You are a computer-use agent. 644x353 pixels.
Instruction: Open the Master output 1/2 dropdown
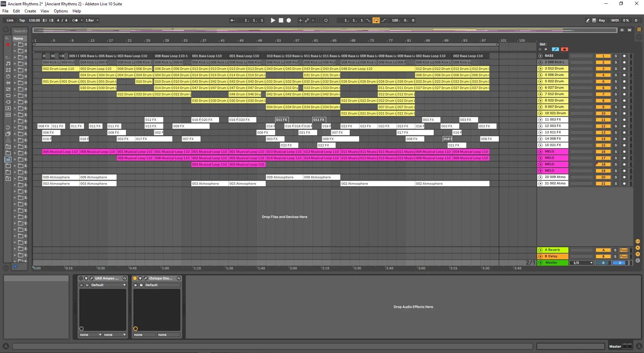click(582, 263)
